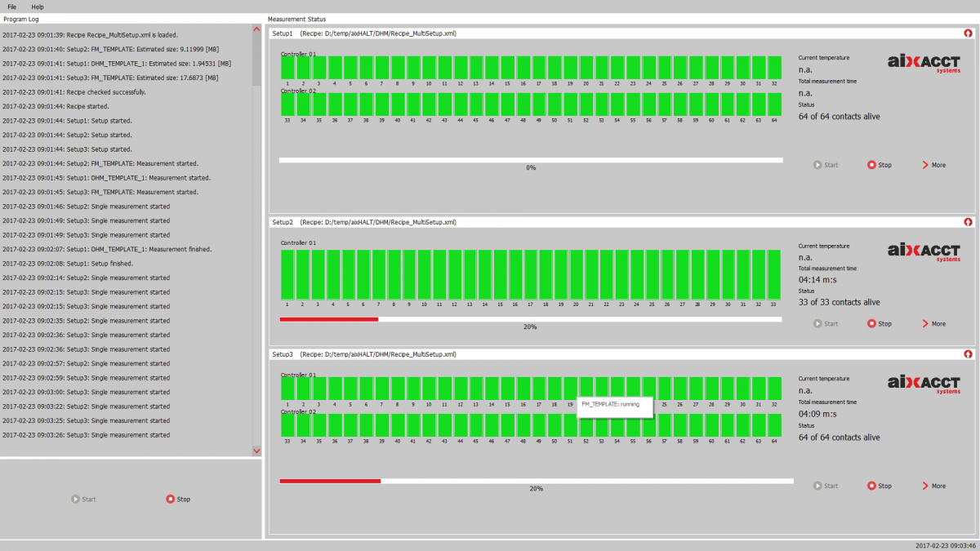Click the Program Log scrollbar thumb
Screen dimensions: 980x551
point(256,64)
